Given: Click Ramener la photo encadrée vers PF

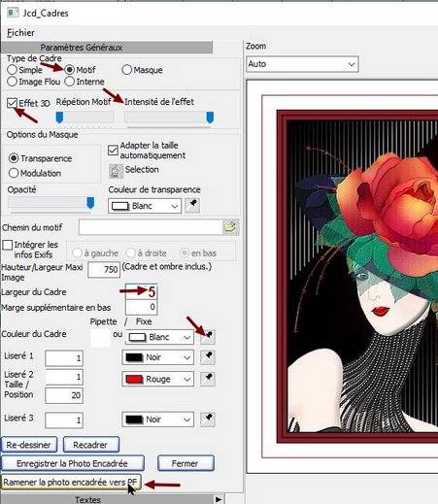Looking at the screenshot, I should pos(71,483).
